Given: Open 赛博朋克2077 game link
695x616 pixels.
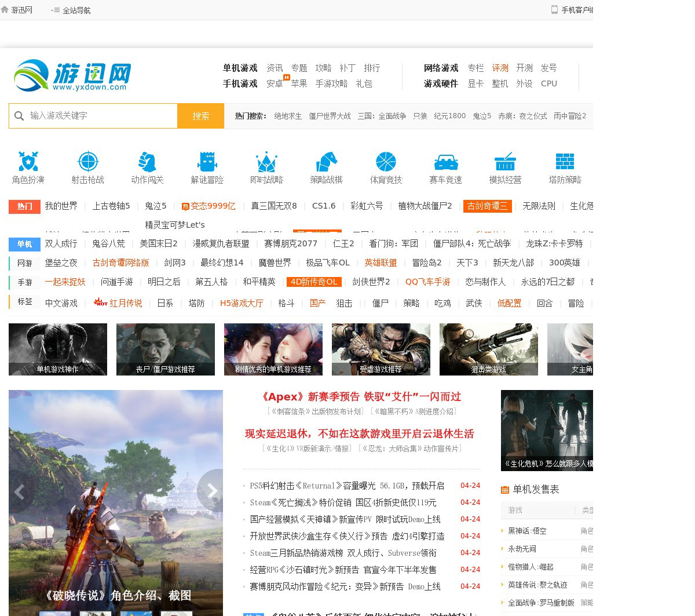Looking at the screenshot, I should click(291, 243).
